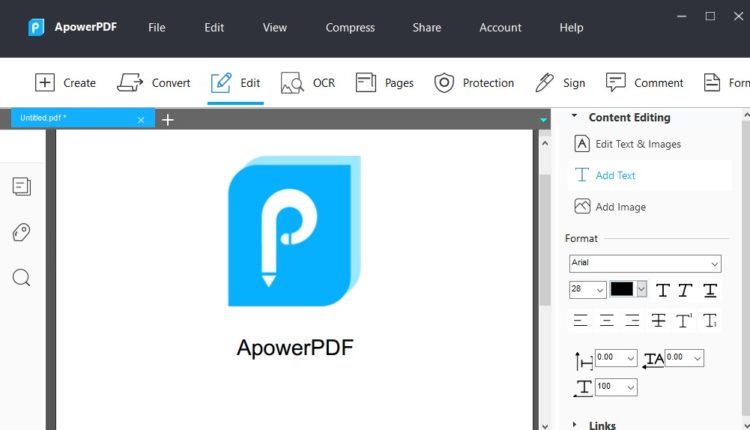
Task: Open the Sign tool
Action: pos(560,83)
